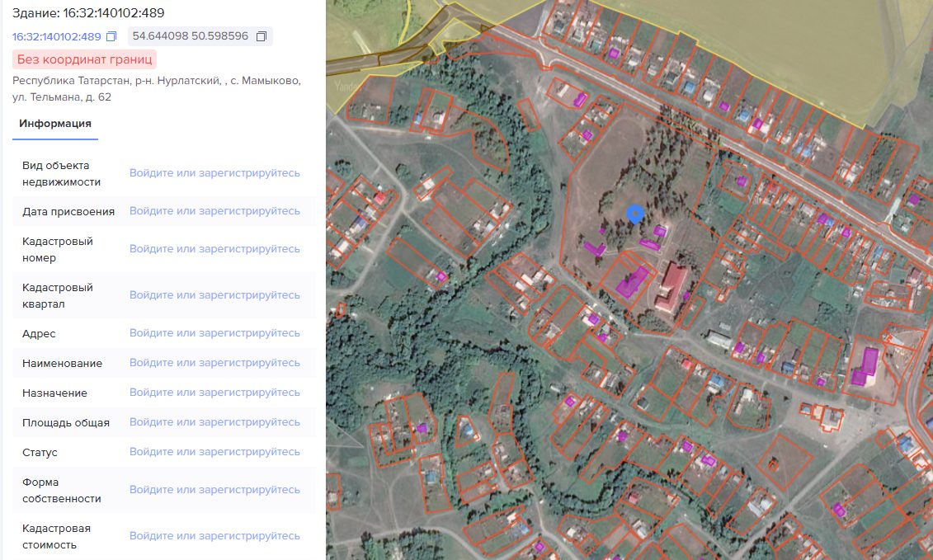Screen dimensions: 933x560
Task: Click login link for Форма собственности
Action: pos(214,490)
